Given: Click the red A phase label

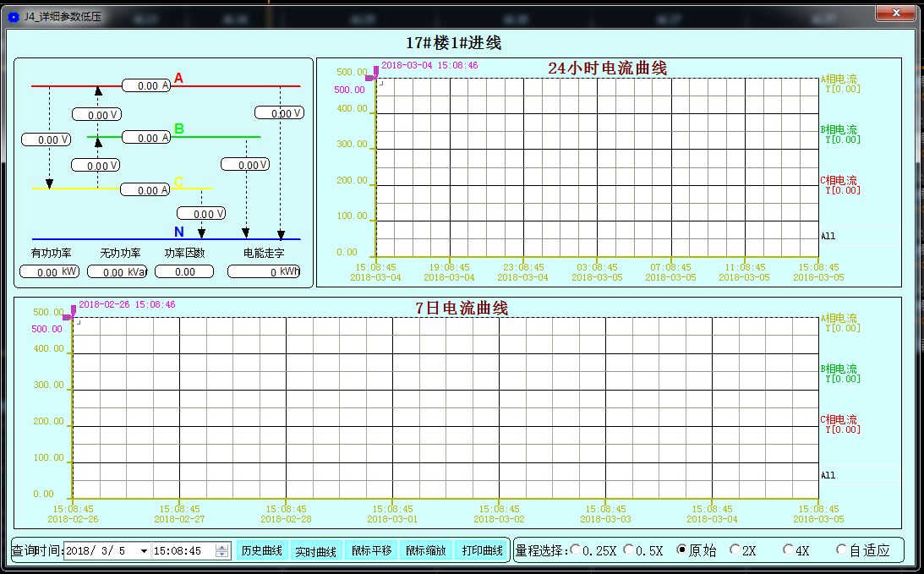Looking at the screenshot, I should 178,78.
